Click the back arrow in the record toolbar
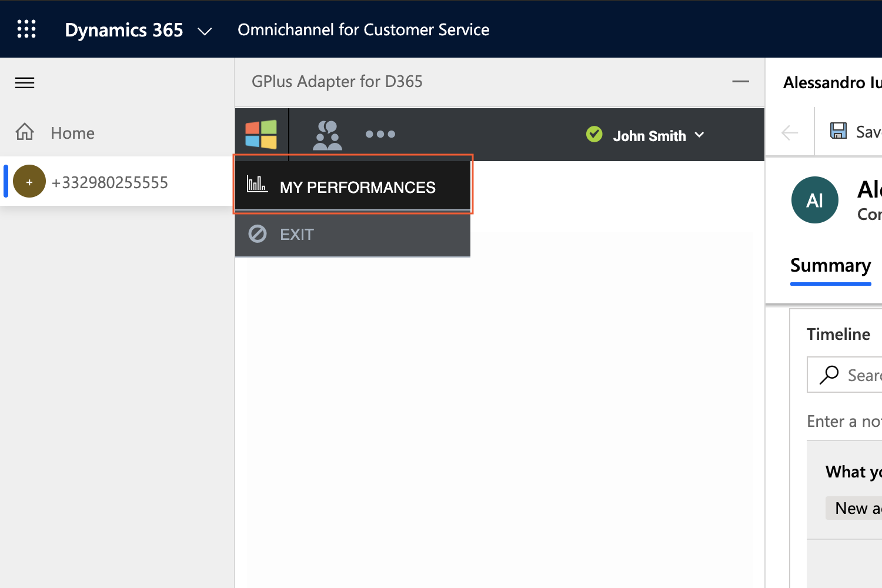This screenshot has height=588, width=882. pyautogui.click(x=790, y=132)
